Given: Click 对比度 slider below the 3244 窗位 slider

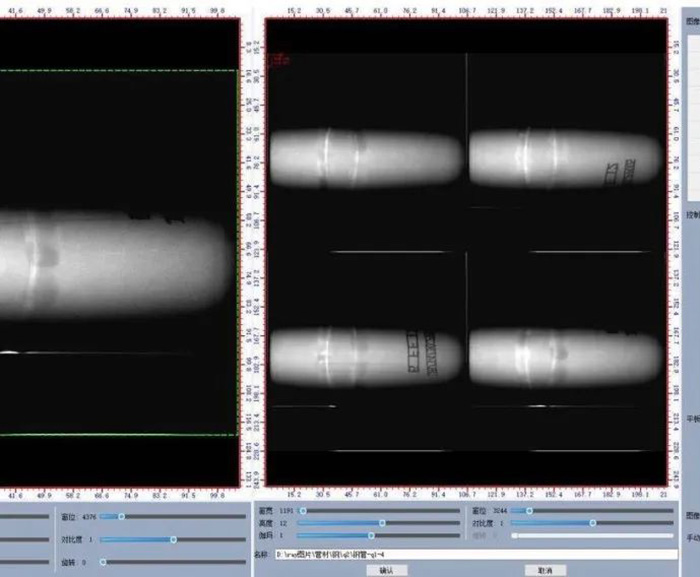Looking at the screenshot, I should pyautogui.click(x=593, y=522).
